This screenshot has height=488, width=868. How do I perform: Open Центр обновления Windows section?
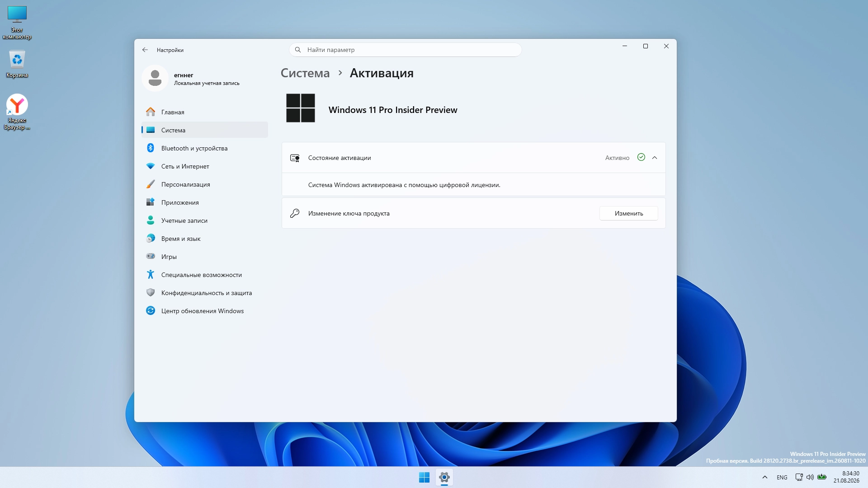pyautogui.click(x=205, y=311)
